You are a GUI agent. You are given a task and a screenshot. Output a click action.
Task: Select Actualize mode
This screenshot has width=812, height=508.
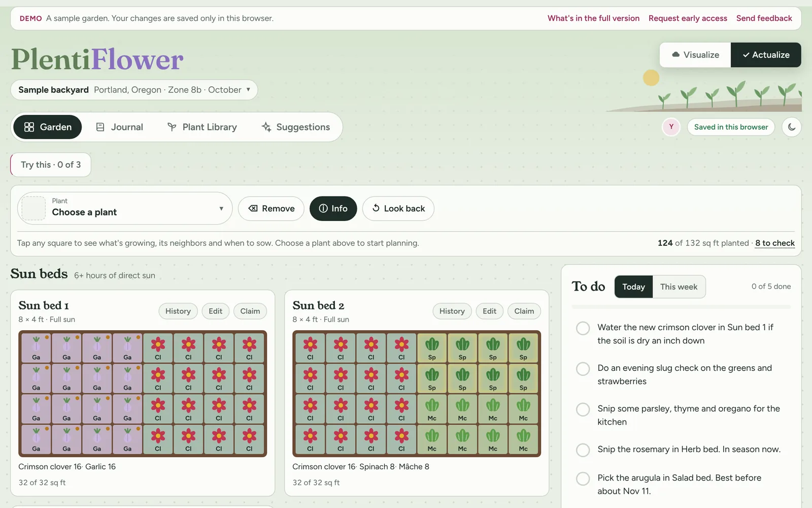(766, 55)
